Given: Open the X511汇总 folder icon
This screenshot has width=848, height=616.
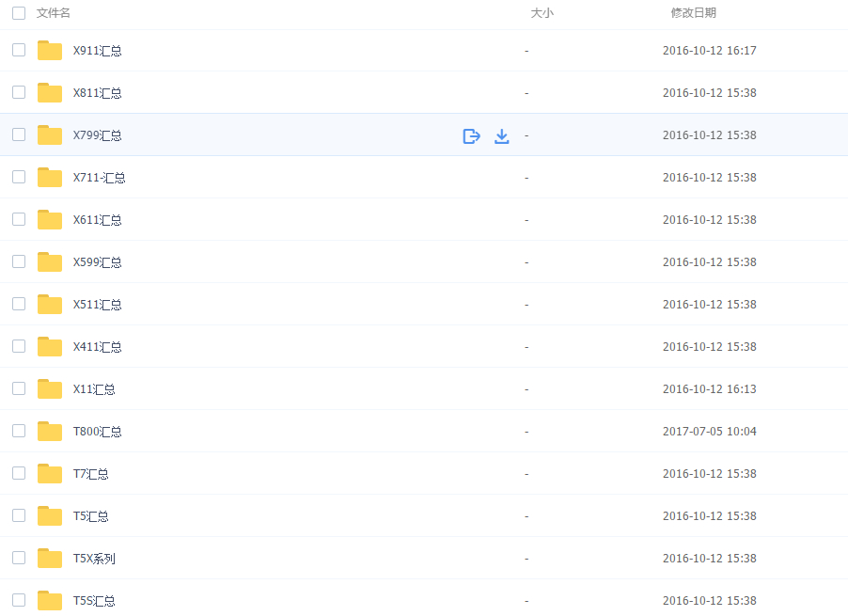Looking at the screenshot, I should [50, 305].
